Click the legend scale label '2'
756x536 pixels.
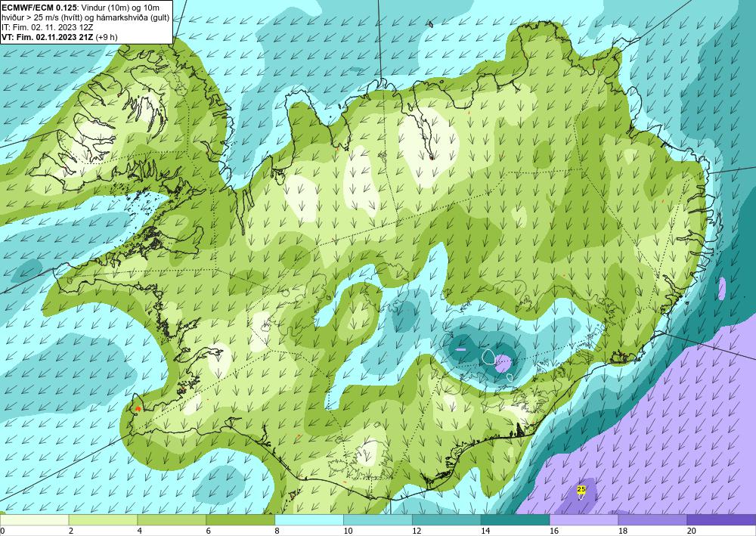(71, 531)
